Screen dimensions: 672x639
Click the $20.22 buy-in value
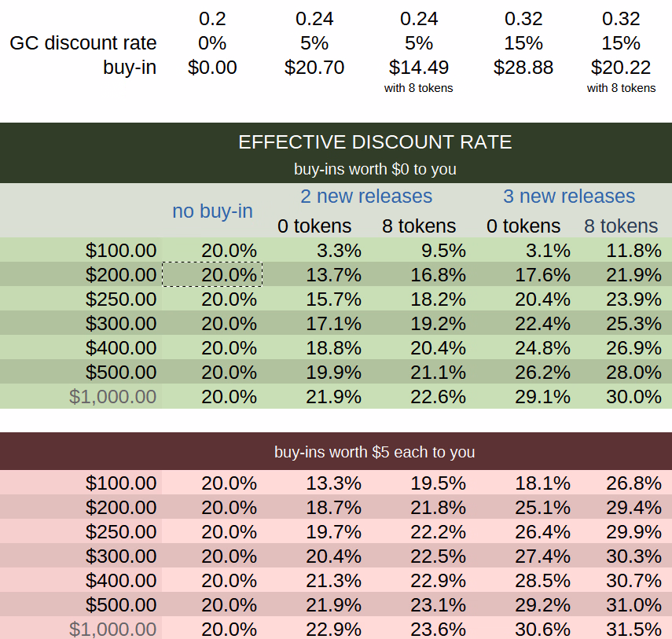click(621, 68)
